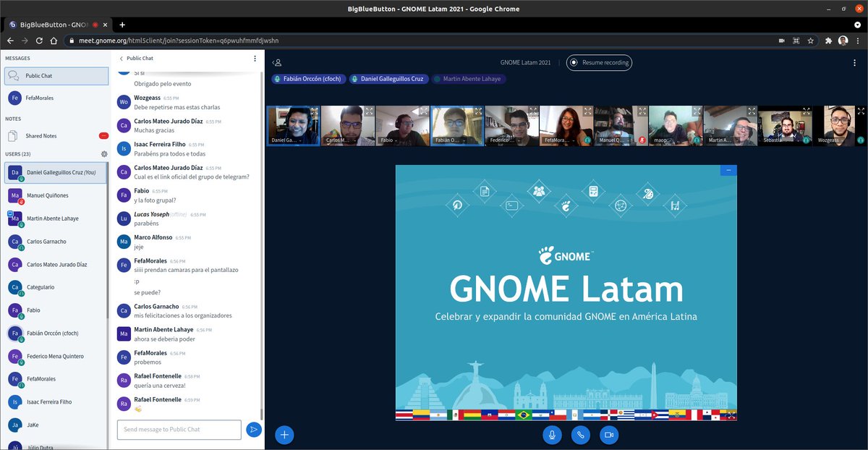Mute talking indicator Daniel Galleguillos Cruz

tap(388, 79)
